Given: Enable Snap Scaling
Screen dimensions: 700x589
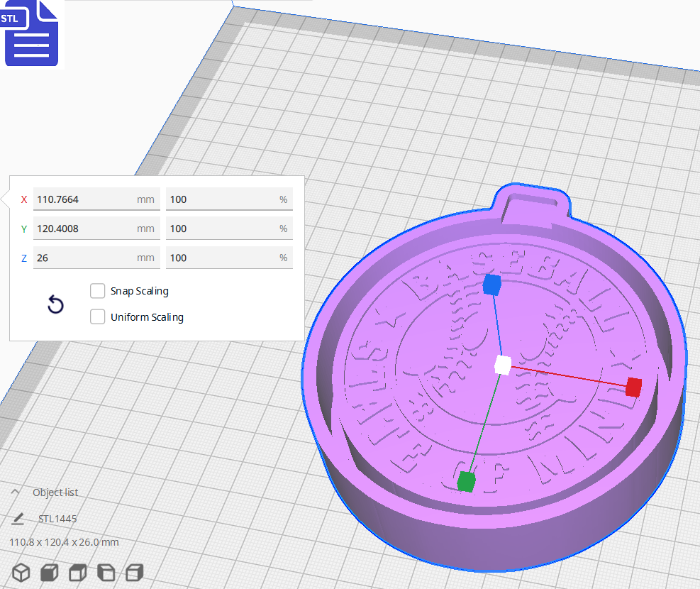Looking at the screenshot, I should [97, 291].
